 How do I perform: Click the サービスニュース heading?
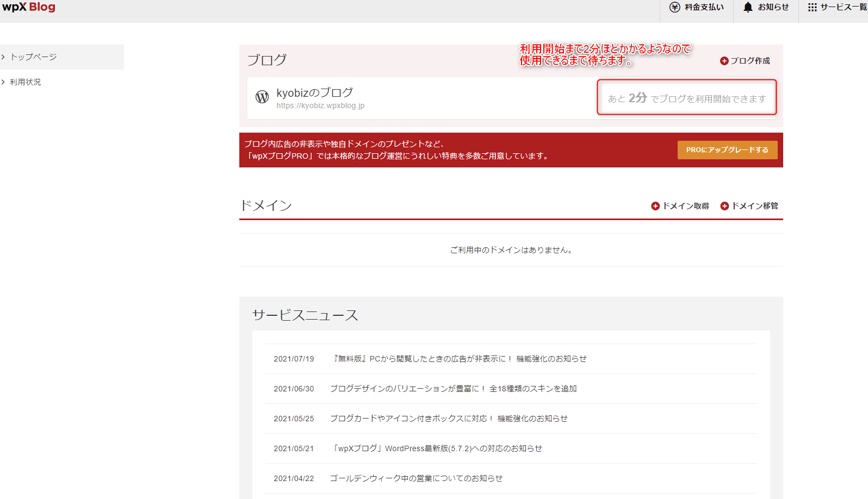pyautogui.click(x=305, y=315)
